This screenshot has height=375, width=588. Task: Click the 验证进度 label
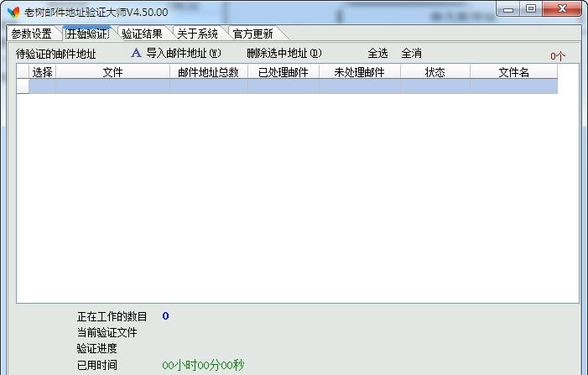tap(96, 348)
